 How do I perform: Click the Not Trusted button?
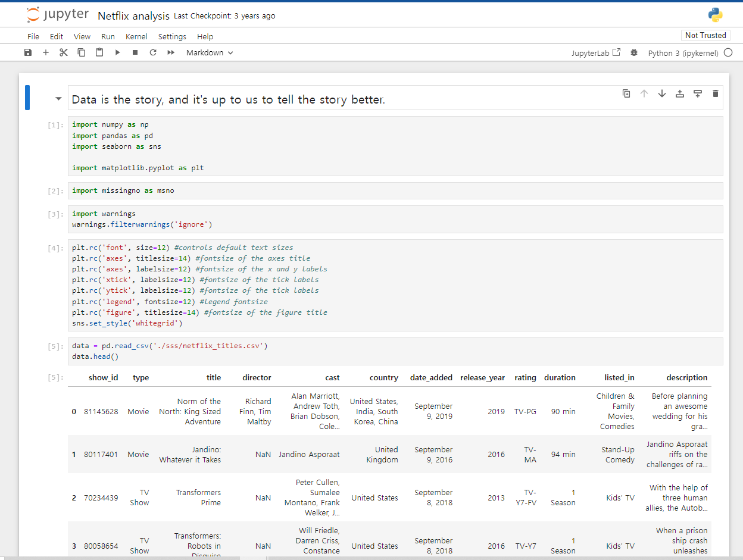(705, 35)
